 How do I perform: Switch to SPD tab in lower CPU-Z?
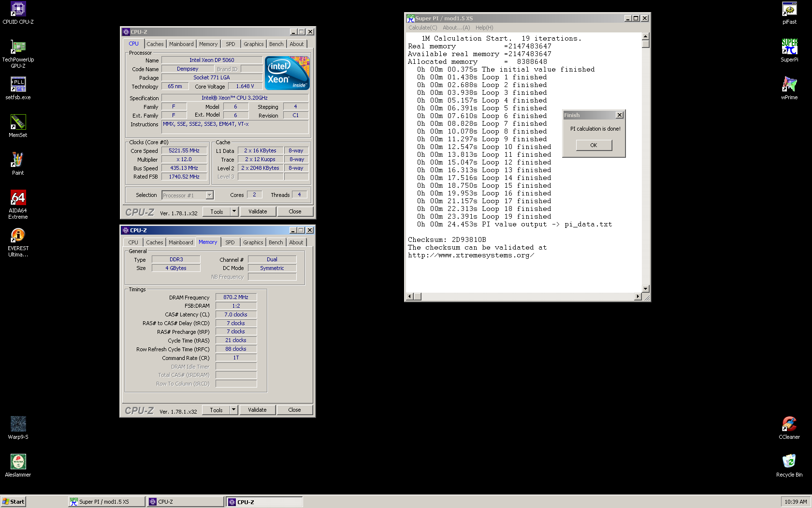click(230, 242)
